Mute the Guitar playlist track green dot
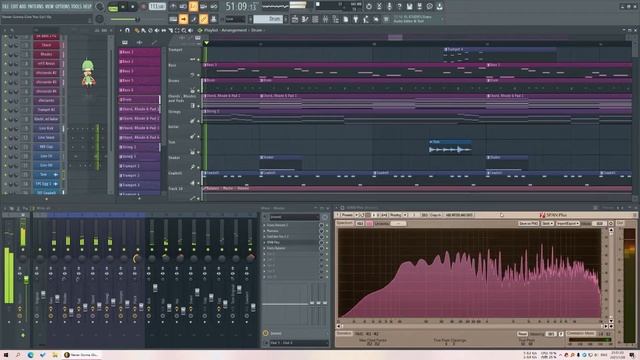Image resolution: width=640 pixels, height=360 pixels. point(199,137)
